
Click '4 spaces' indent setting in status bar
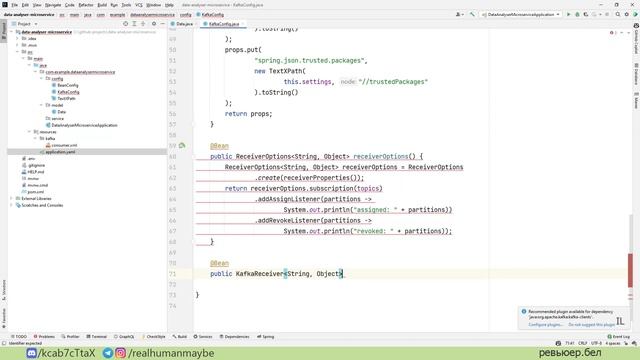[x=613, y=343]
